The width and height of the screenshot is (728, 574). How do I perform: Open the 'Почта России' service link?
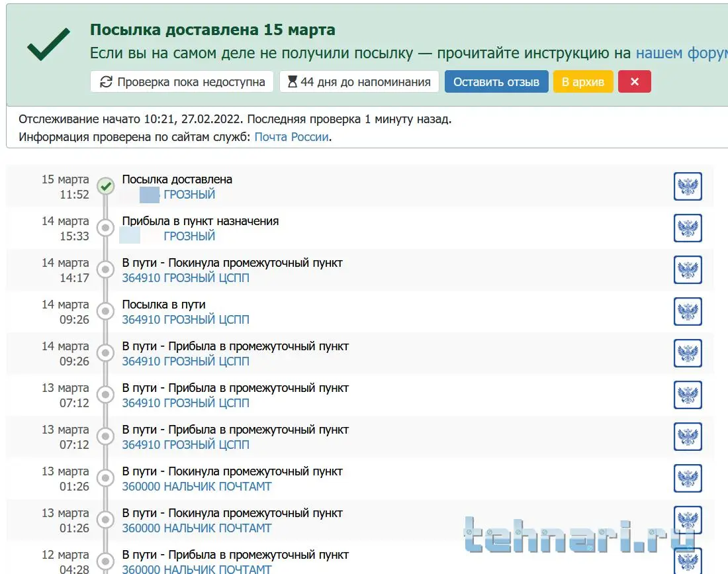(x=292, y=137)
